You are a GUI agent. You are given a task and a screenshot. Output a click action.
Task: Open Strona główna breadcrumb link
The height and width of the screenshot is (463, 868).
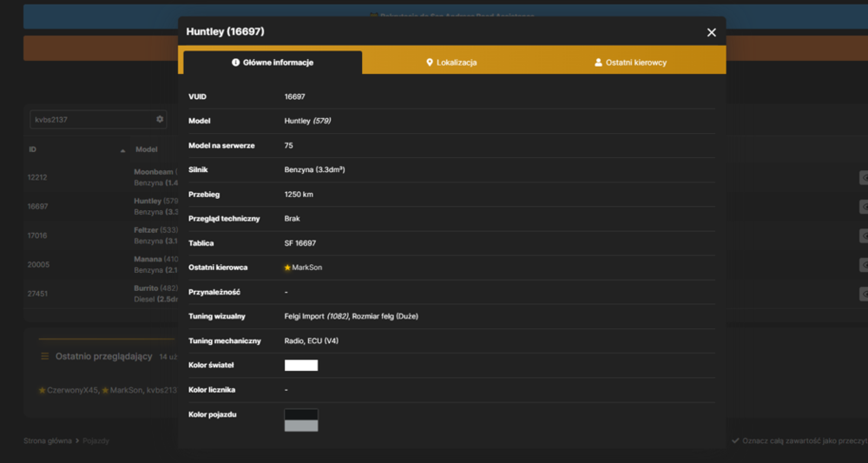(48, 440)
